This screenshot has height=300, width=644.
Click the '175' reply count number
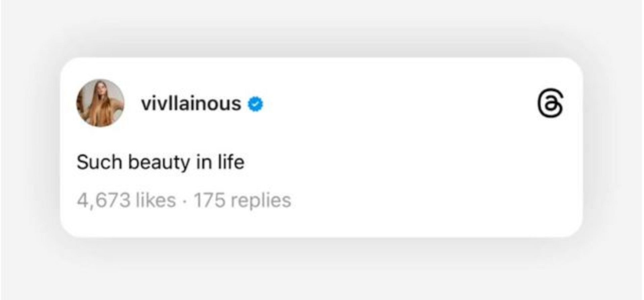coord(209,200)
